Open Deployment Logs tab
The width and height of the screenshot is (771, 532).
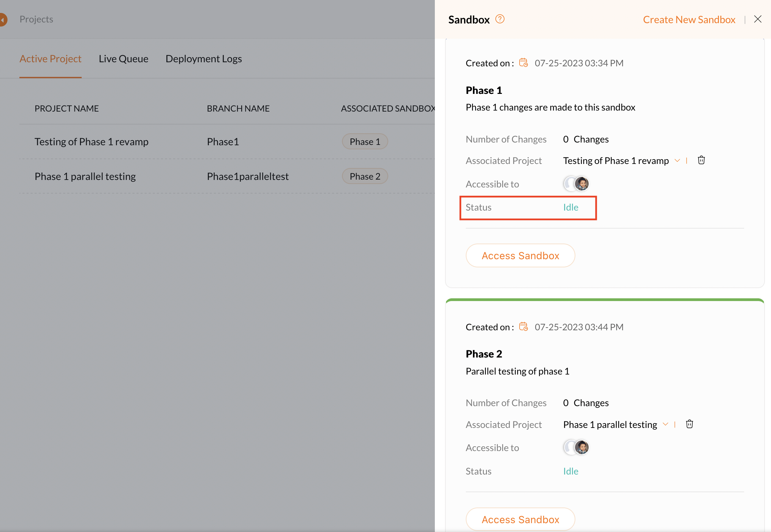click(x=203, y=59)
